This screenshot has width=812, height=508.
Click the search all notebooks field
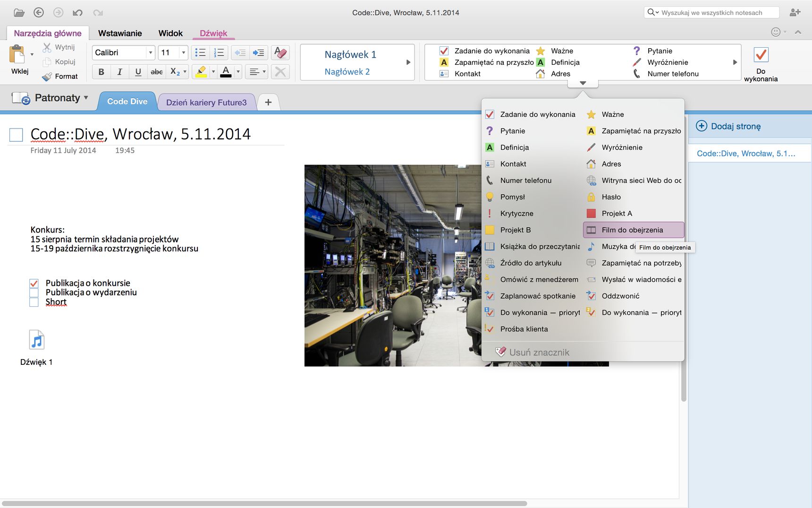click(711, 13)
